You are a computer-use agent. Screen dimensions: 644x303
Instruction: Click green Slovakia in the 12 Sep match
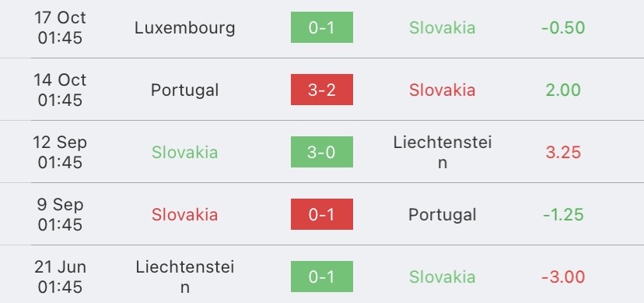pos(185,153)
